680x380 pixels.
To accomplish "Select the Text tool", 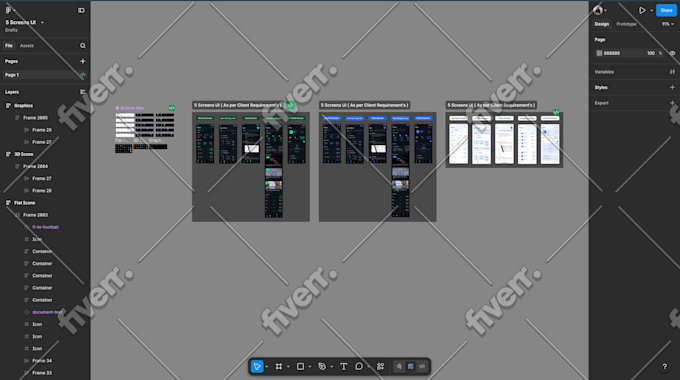I will point(343,367).
